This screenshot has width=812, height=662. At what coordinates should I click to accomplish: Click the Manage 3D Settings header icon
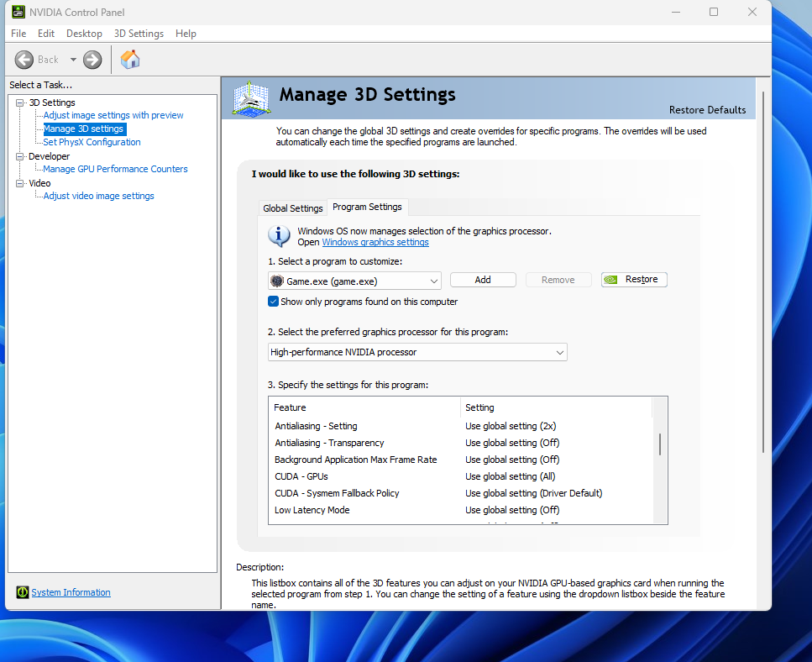click(x=251, y=98)
